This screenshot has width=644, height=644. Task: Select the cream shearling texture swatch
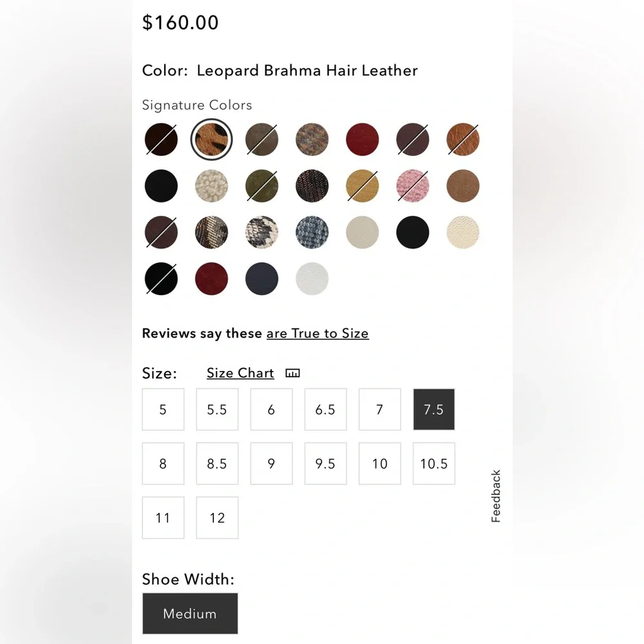tap(212, 186)
